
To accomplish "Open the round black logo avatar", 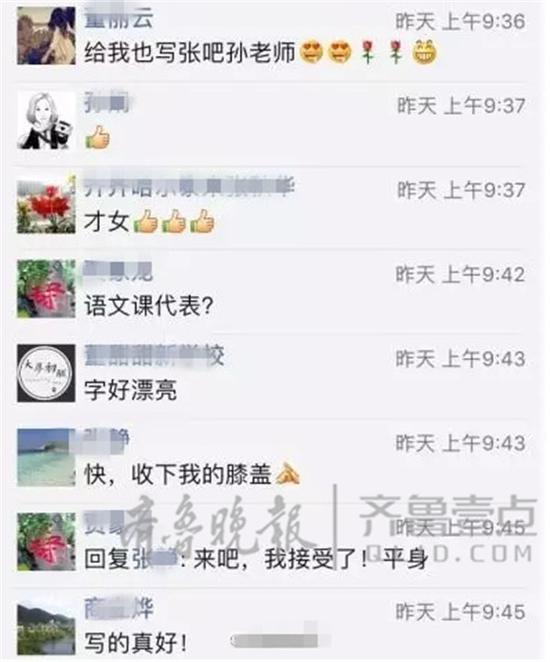I will click(x=46, y=373).
